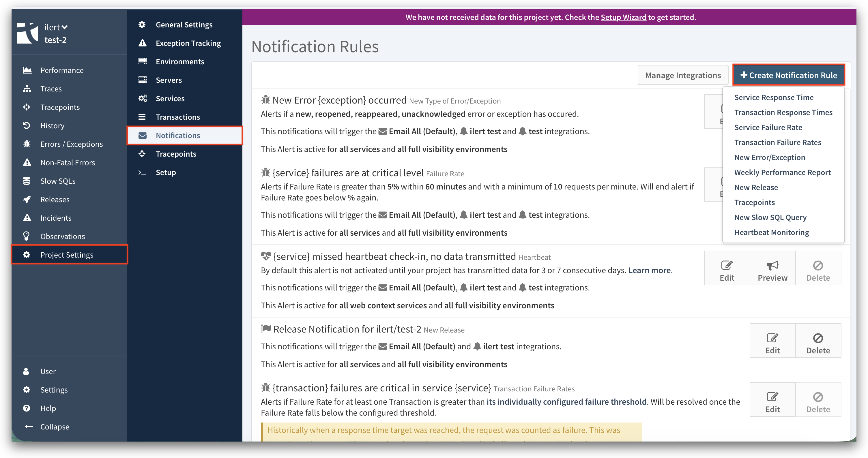868x458 pixels.
Task: Open Slow SQLs database icon
Action: point(27,181)
